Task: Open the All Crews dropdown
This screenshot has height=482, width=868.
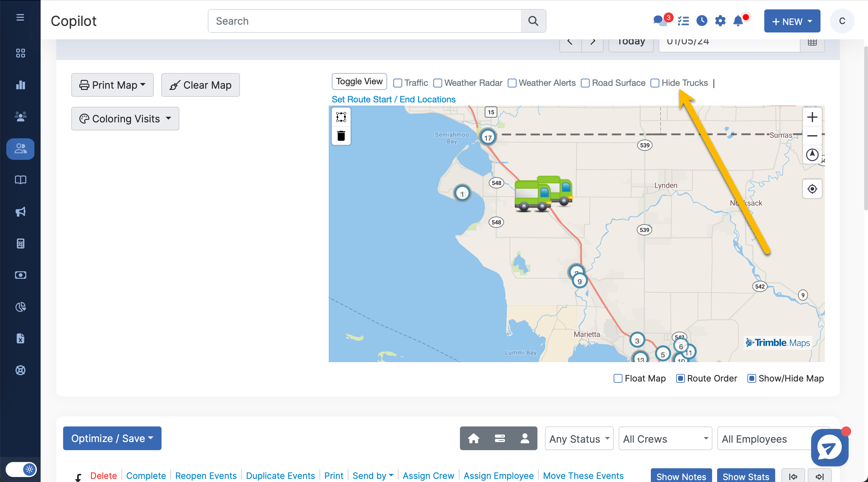Action: click(665, 438)
